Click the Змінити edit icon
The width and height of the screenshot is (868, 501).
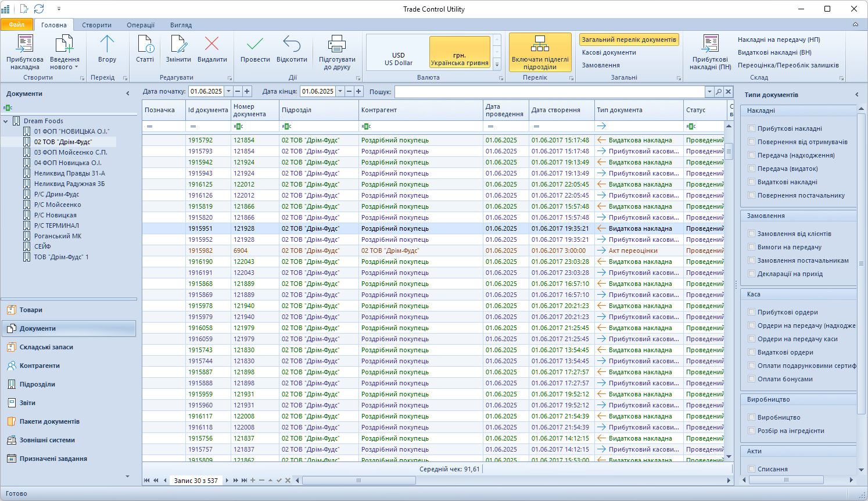point(178,45)
